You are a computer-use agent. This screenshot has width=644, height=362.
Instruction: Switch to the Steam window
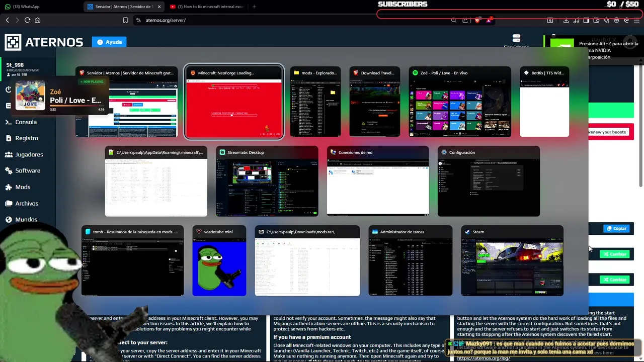click(512, 261)
